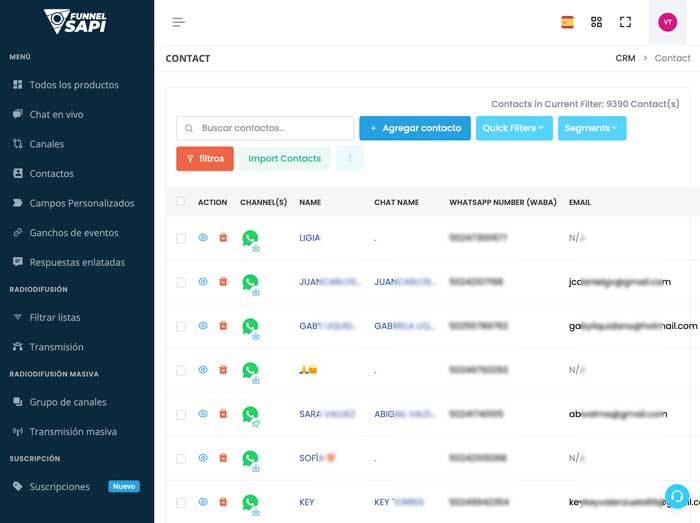This screenshot has width=700, height=523.
Task: Check the select-all checkbox in table header
Action: 181,202
